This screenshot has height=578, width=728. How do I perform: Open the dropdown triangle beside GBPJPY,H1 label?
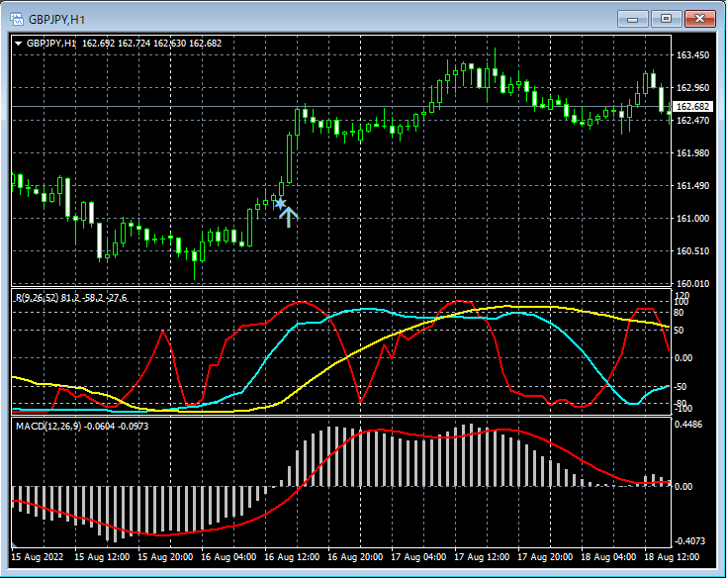pyautogui.click(x=18, y=44)
